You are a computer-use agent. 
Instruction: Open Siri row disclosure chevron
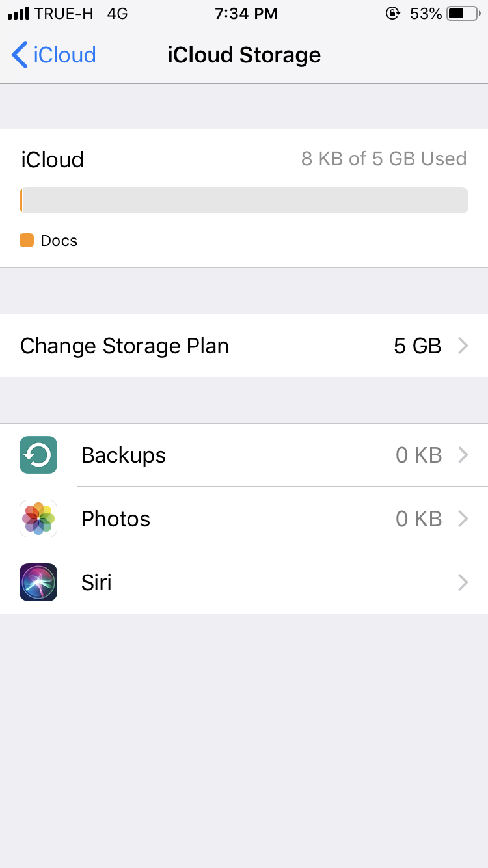click(463, 582)
